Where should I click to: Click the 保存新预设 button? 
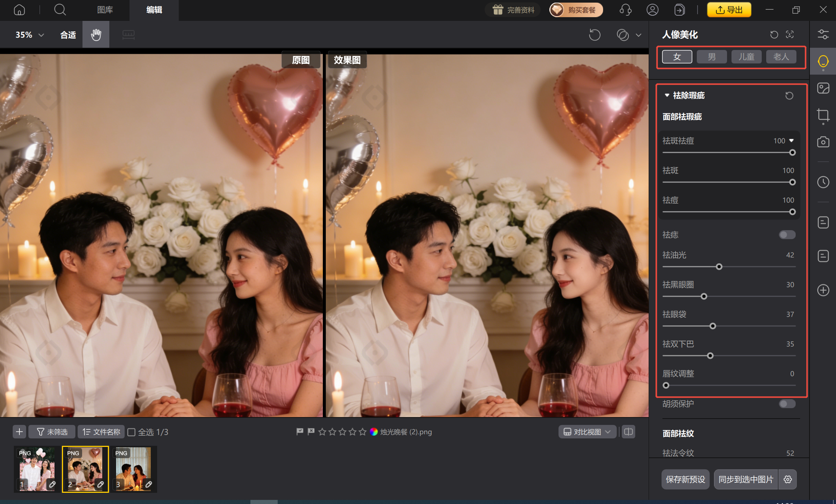(685, 479)
